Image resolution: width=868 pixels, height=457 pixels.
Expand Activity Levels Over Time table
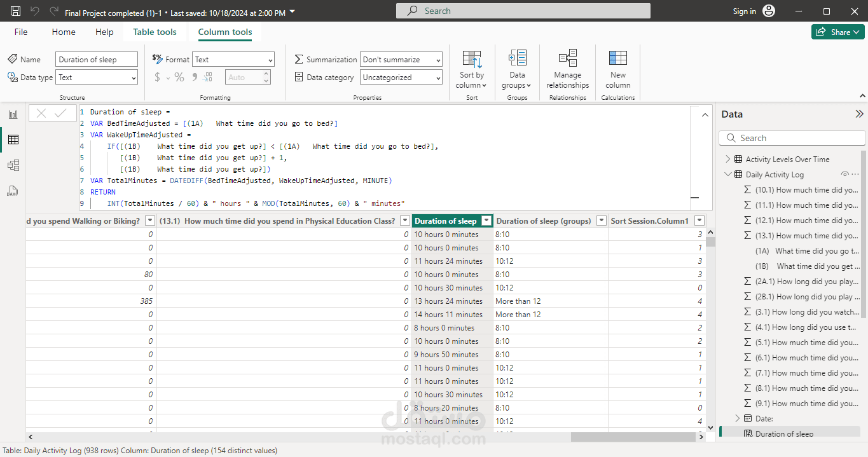coord(728,159)
